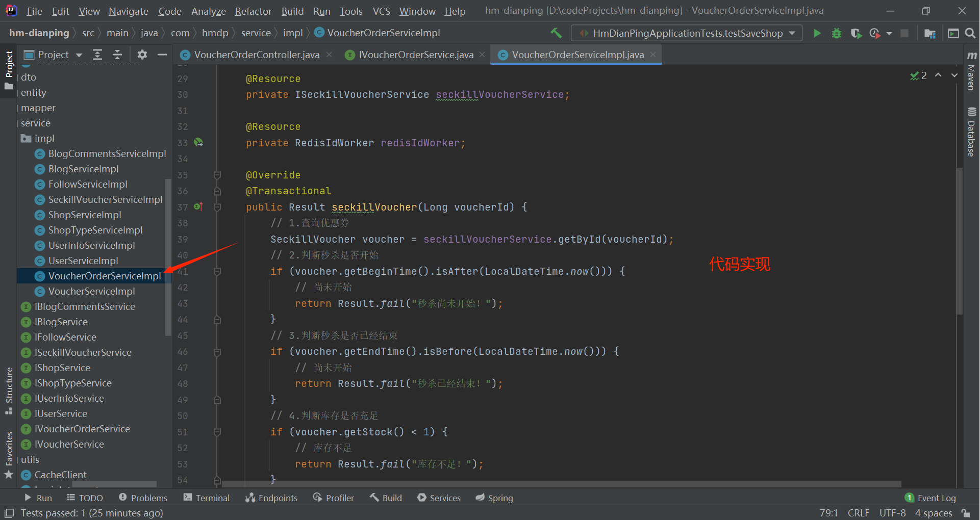Image resolution: width=980 pixels, height=520 pixels.
Task: Close VoucherOrderServiceImpl.java tab
Action: (653, 55)
